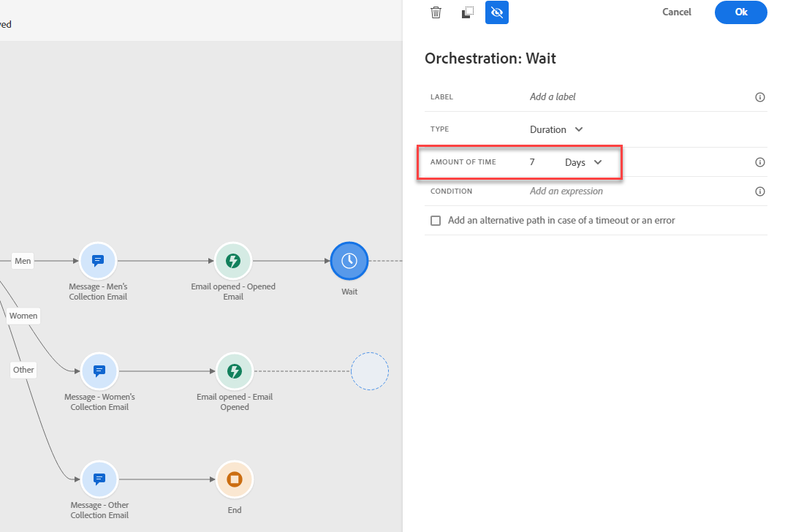785x532 pixels.
Task: Show info for Amount of Time
Action: click(x=759, y=162)
